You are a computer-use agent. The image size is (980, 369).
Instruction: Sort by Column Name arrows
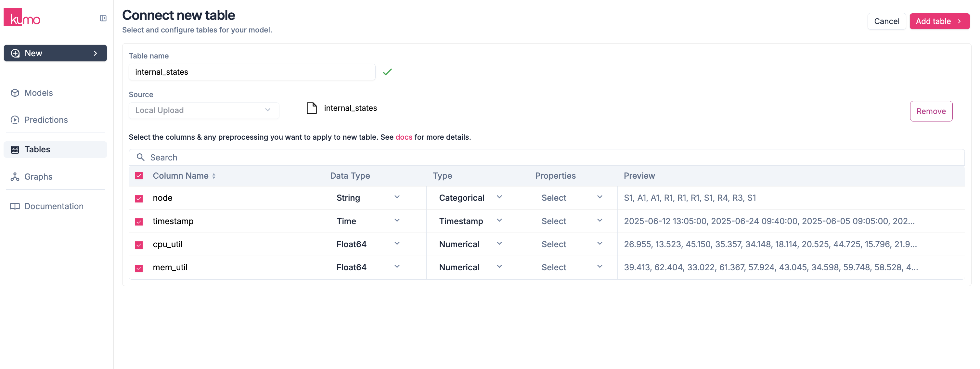pyautogui.click(x=214, y=176)
